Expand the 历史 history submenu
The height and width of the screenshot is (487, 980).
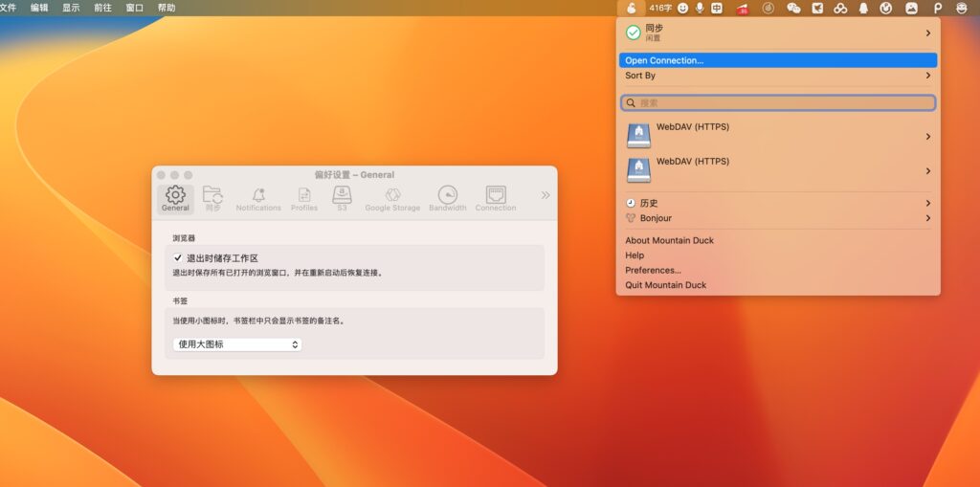click(778, 203)
